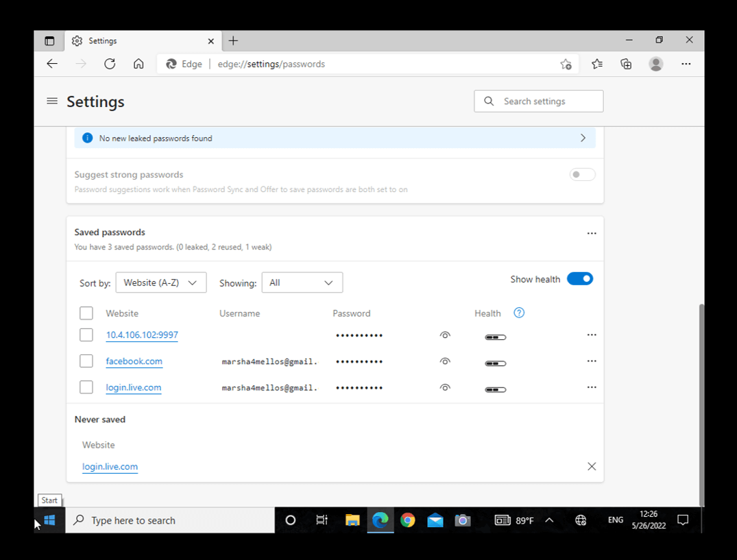Click the network globe tray icon
The image size is (737, 560).
click(581, 520)
